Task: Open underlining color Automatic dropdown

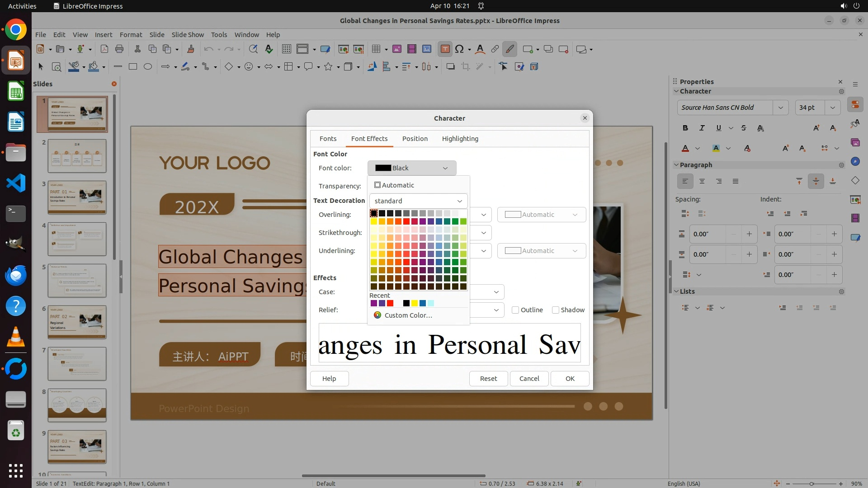Action: 541,251
